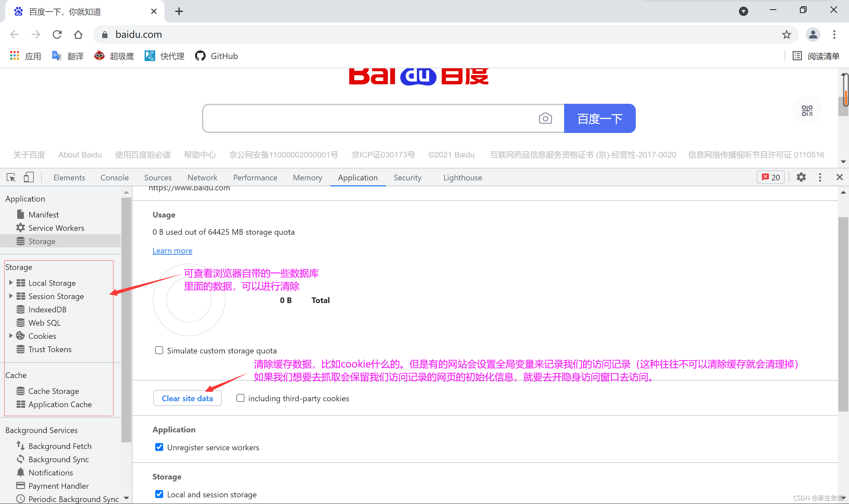The width and height of the screenshot is (849, 504).
Task: Open DevTools settings gear
Action: (x=801, y=177)
